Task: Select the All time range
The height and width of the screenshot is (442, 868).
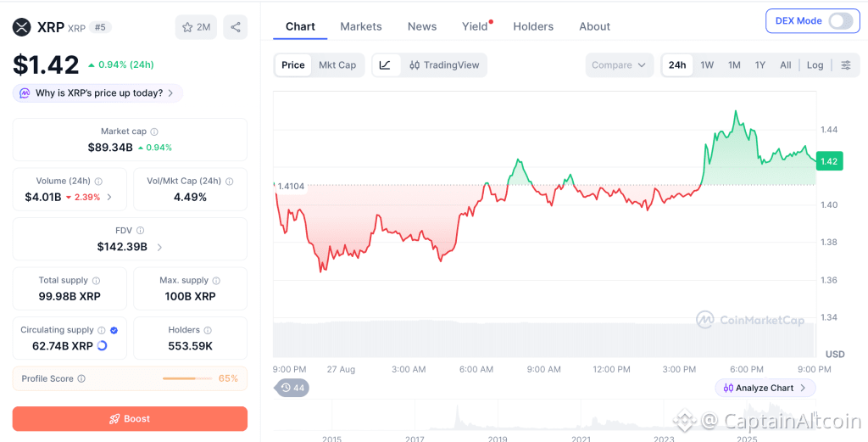Action: pos(786,64)
